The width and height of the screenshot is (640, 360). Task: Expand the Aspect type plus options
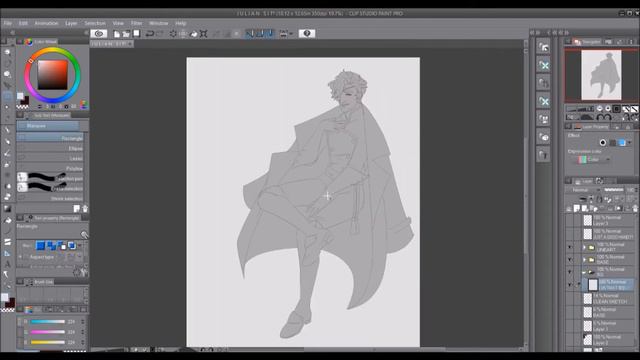click(x=20, y=257)
